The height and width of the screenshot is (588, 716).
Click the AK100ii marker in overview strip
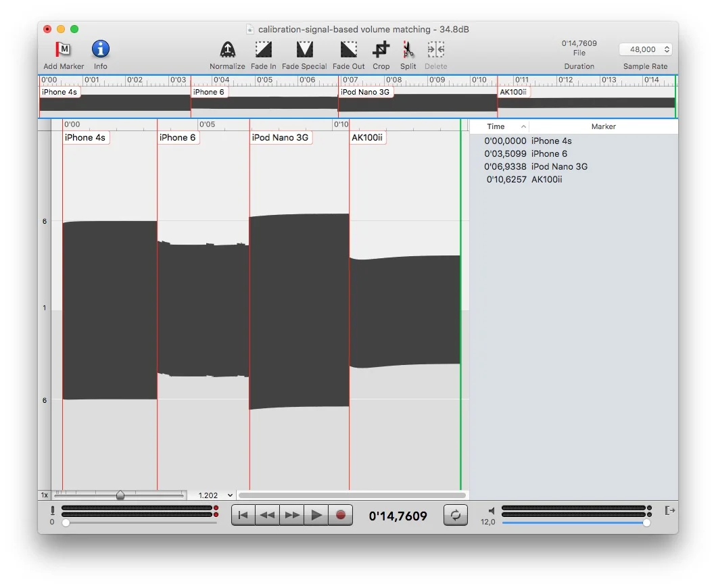tap(514, 92)
